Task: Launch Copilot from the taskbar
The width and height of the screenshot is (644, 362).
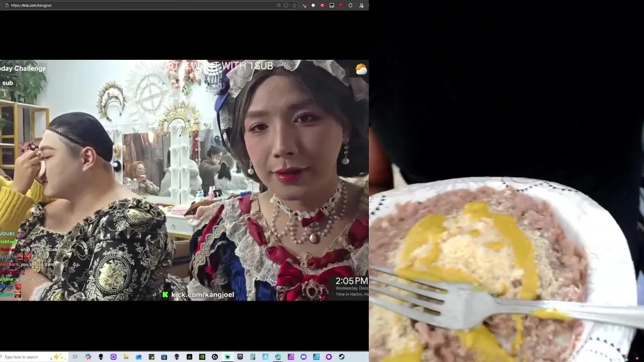Action: (x=88, y=357)
